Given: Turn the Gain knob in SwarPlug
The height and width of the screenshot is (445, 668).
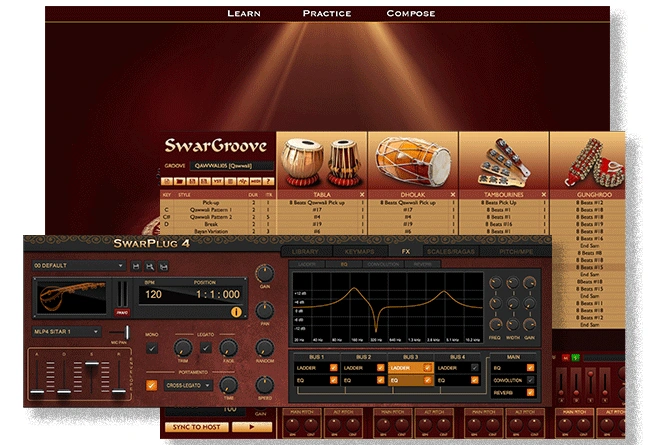Looking at the screenshot, I should [264, 274].
